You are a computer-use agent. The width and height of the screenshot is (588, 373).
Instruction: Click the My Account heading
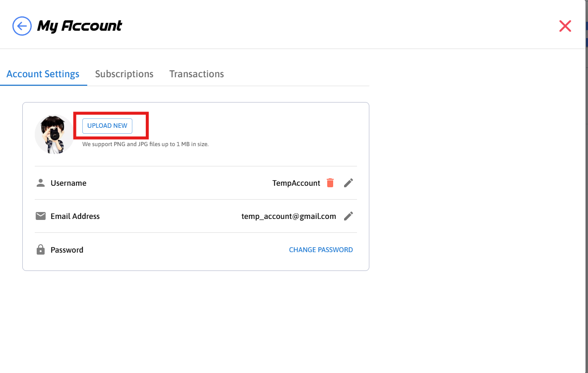79,26
